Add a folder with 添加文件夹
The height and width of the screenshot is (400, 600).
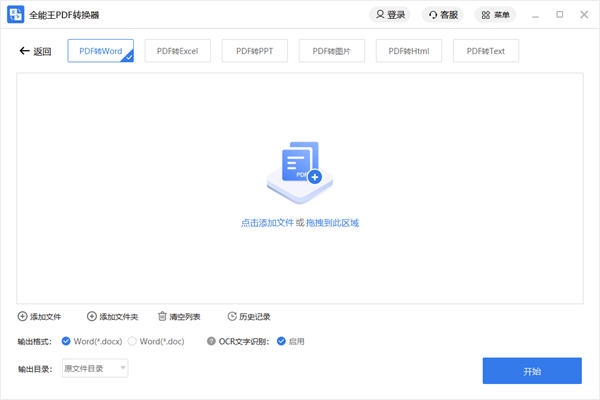pyautogui.click(x=112, y=317)
